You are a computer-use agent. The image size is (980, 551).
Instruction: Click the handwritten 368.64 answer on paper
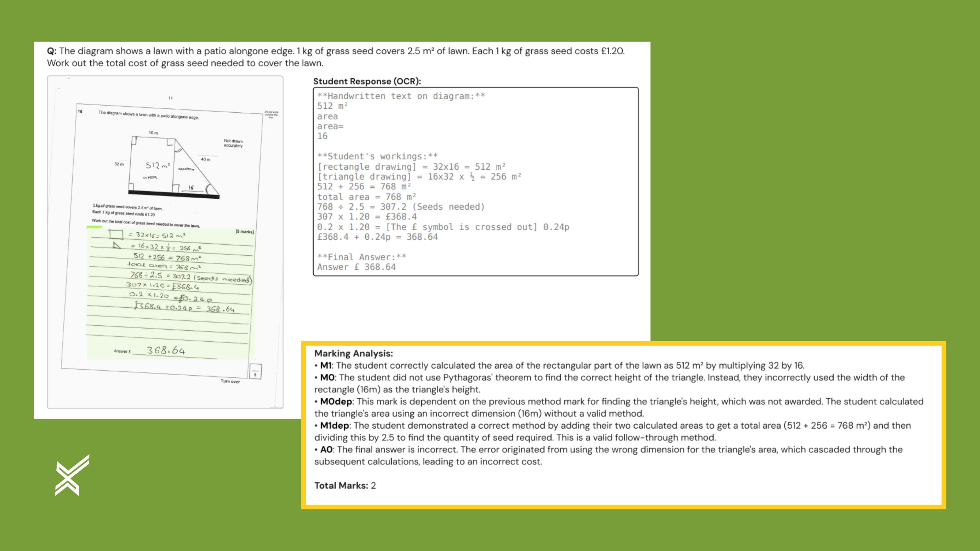point(166,350)
